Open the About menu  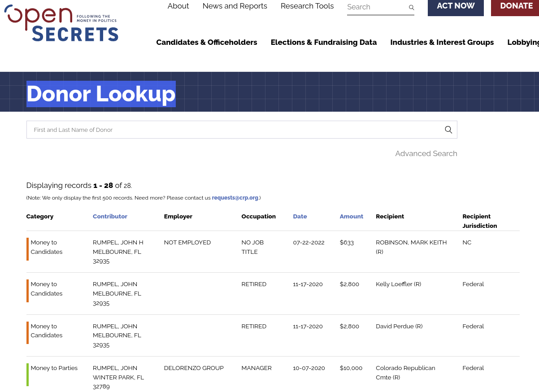point(178,6)
